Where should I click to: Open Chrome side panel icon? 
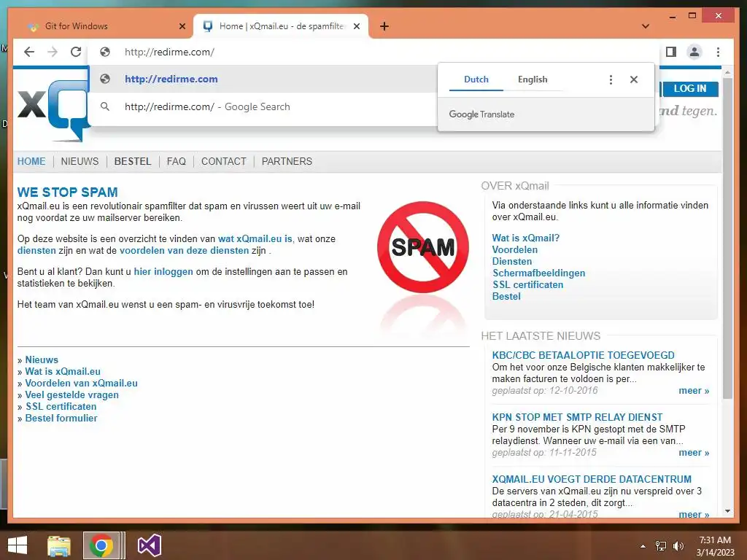(671, 52)
